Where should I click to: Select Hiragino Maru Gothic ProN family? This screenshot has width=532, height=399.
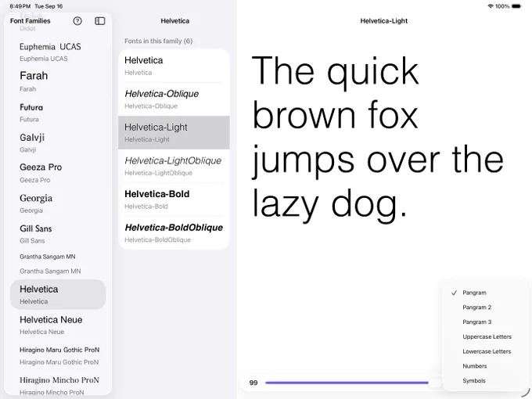58,355
